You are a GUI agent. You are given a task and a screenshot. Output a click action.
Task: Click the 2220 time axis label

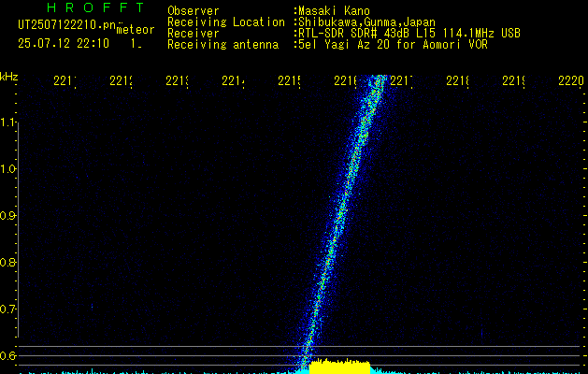571,80
